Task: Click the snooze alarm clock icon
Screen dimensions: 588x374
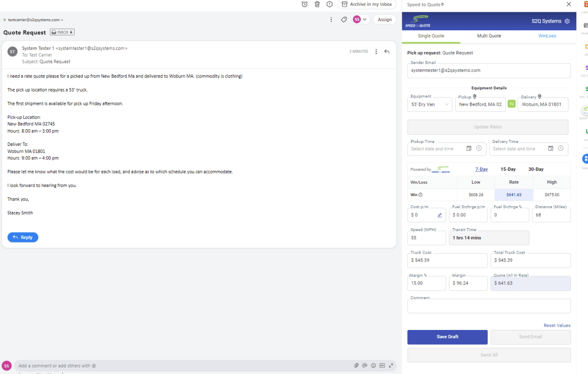Action: click(305, 4)
